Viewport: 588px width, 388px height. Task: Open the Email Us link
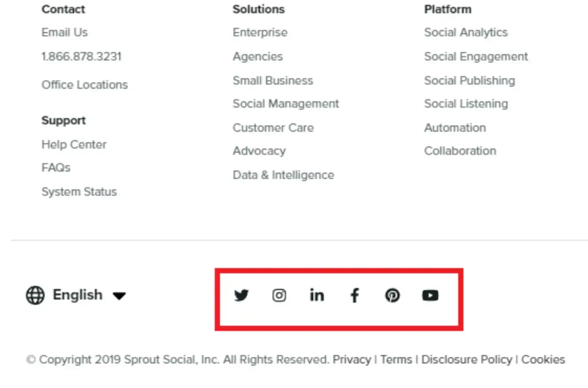(64, 32)
